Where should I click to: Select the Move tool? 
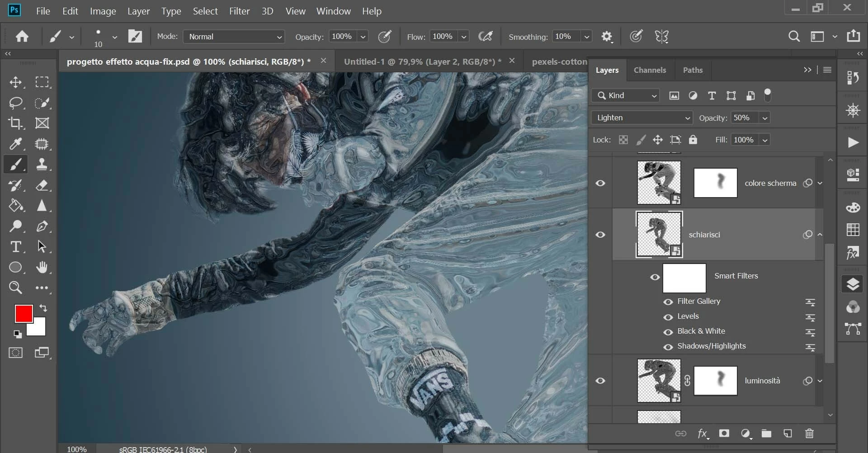(x=15, y=82)
